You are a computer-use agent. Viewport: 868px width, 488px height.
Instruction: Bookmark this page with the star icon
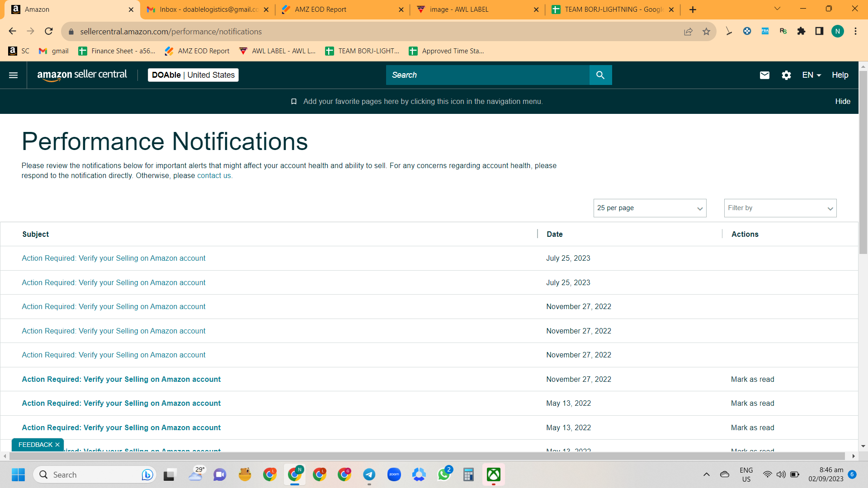pos(706,31)
